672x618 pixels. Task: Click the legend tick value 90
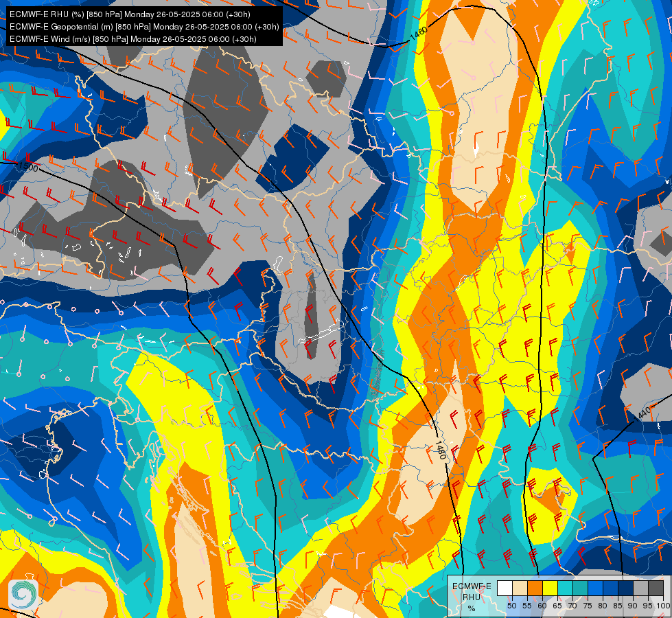pyautogui.click(x=633, y=606)
